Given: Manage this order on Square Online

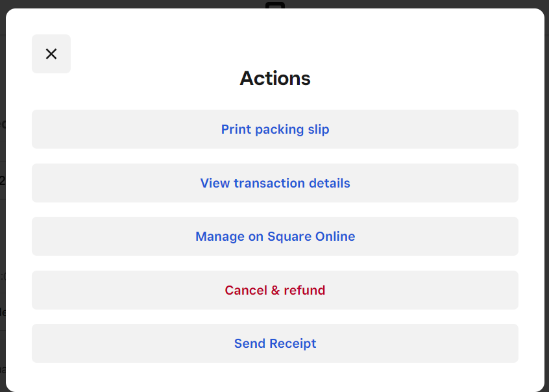Looking at the screenshot, I should tap(275, 236).
